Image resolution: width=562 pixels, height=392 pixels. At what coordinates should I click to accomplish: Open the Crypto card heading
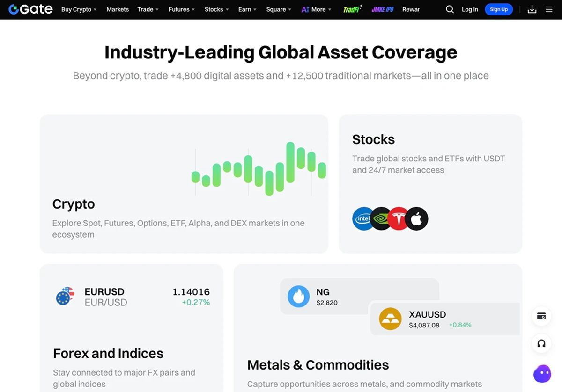point(74,204)
